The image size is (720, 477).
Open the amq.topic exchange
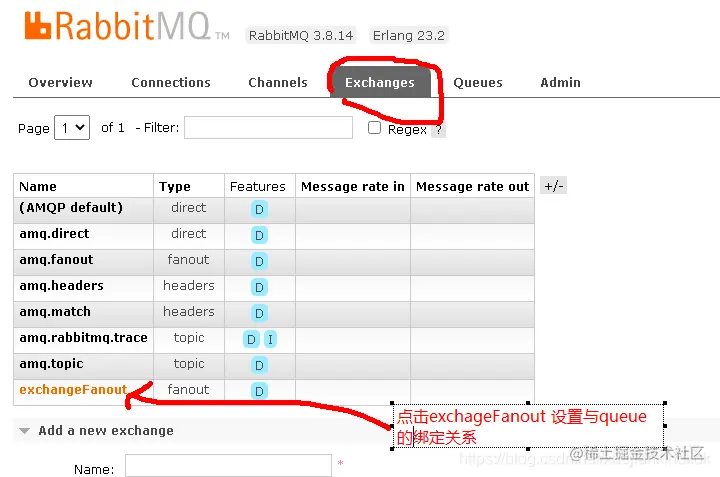pyautogui.click(x=51, y=364)
